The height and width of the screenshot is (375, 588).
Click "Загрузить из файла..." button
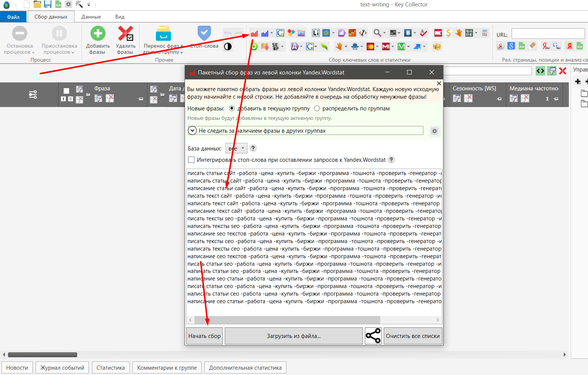pos(294,336)
